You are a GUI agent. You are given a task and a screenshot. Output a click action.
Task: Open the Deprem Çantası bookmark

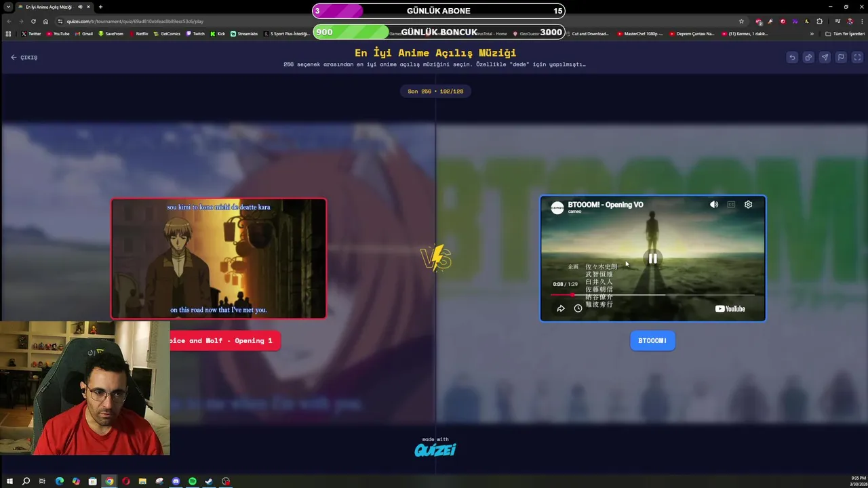(x=692, y=34)
